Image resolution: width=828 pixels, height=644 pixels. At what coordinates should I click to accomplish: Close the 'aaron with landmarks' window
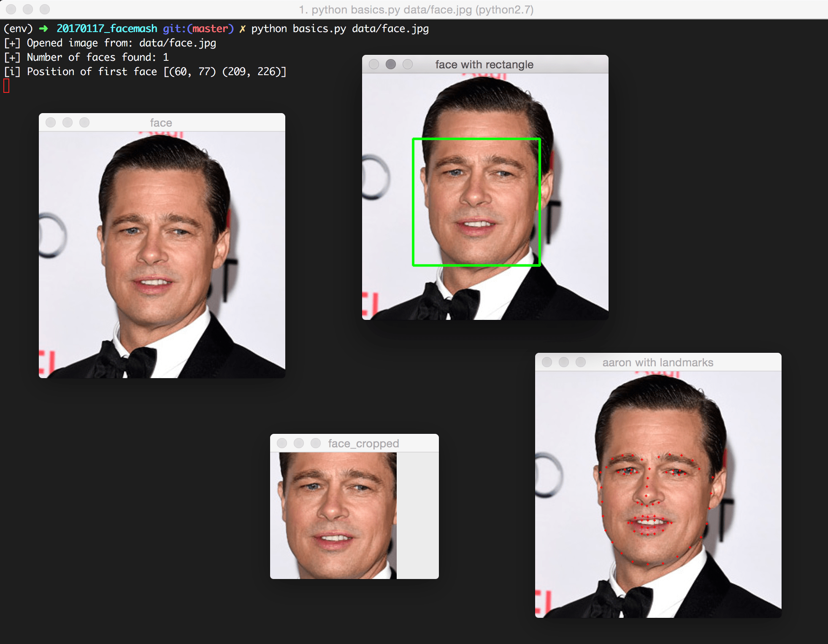pos(547,362)
